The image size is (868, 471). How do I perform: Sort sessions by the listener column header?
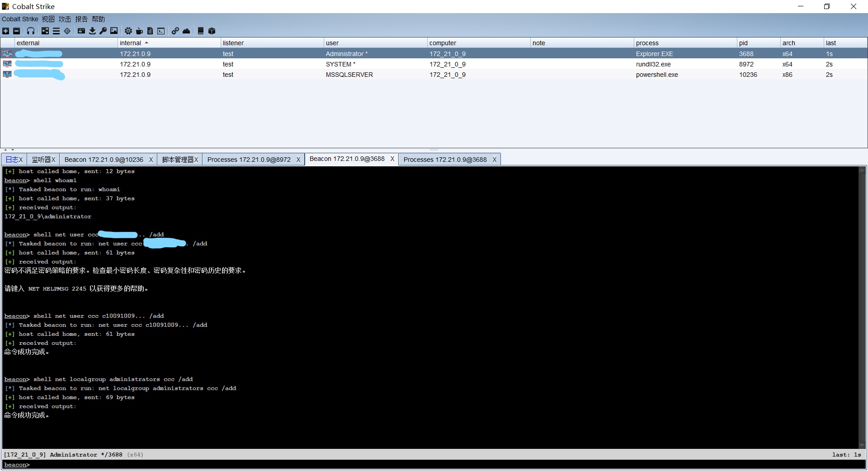(272, 43)
